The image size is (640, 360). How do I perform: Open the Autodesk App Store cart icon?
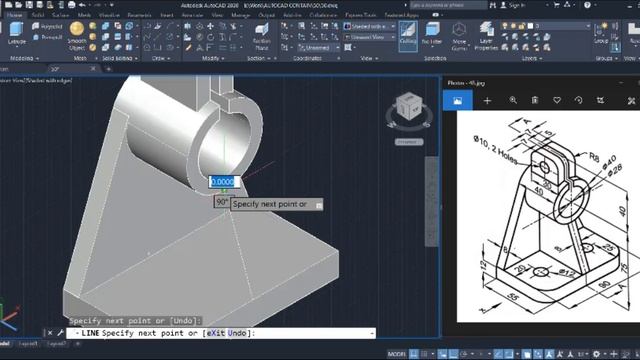click(x=557, y=5)
